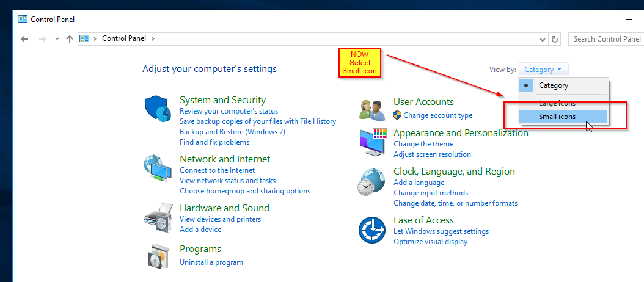Open the User Accounts heading
This screenshot has height=282, width=644.
click(423, 101)
